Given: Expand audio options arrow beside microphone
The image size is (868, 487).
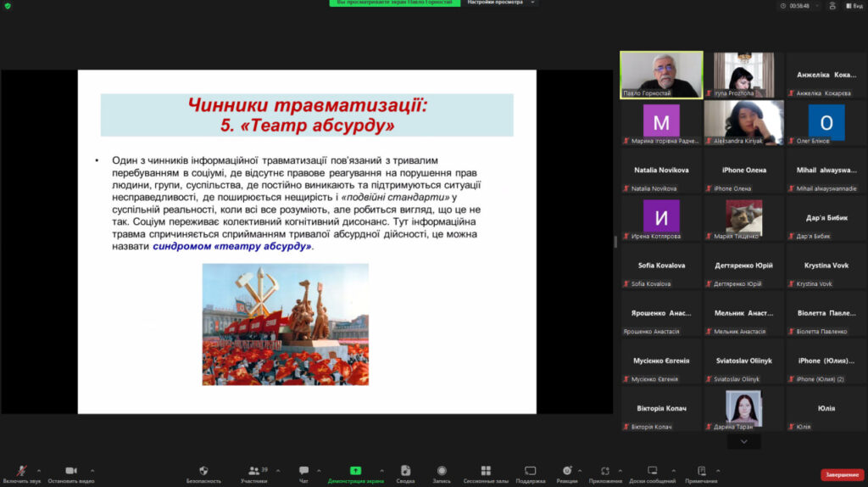Looking at the screenshot, I should pos(38,470).
